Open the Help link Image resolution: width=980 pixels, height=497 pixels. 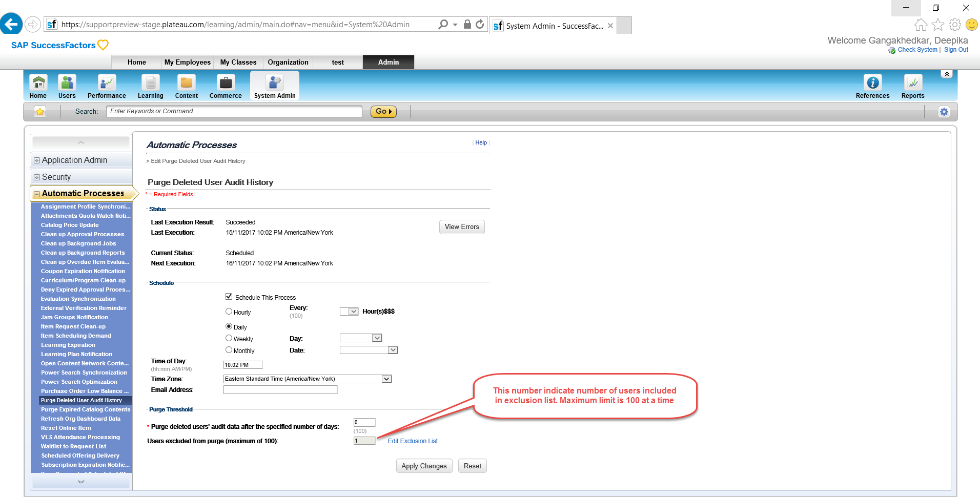point(481,143)
